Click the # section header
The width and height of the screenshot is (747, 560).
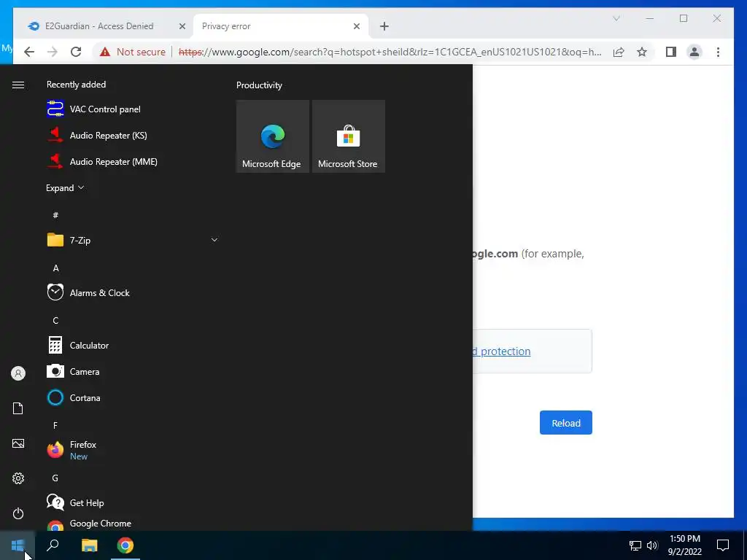point(55,215)
